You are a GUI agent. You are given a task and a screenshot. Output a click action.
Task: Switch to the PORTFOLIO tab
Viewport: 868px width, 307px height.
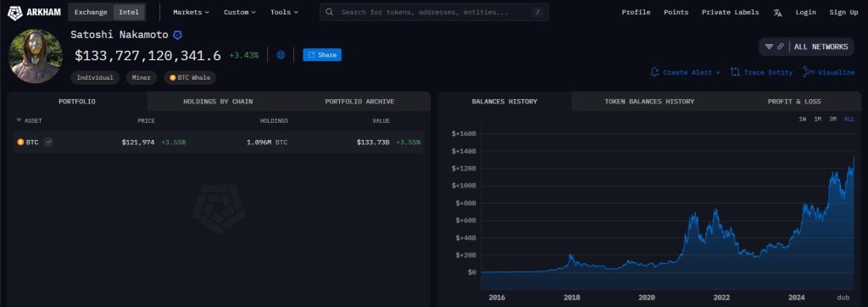pos(77,102)
